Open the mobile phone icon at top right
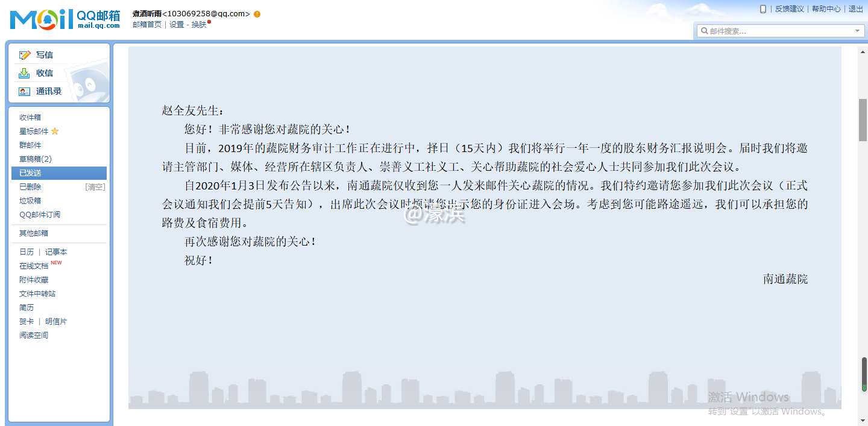 763,8
